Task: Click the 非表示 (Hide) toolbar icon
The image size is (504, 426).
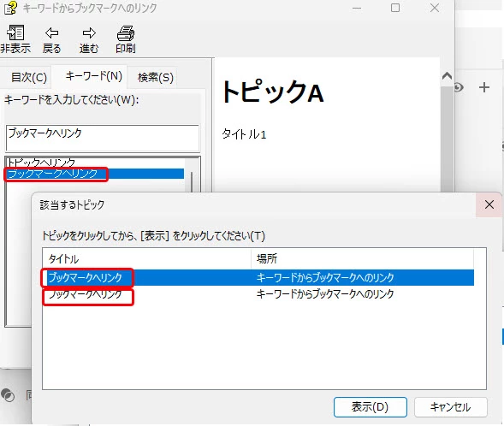Action: [15, 33]
